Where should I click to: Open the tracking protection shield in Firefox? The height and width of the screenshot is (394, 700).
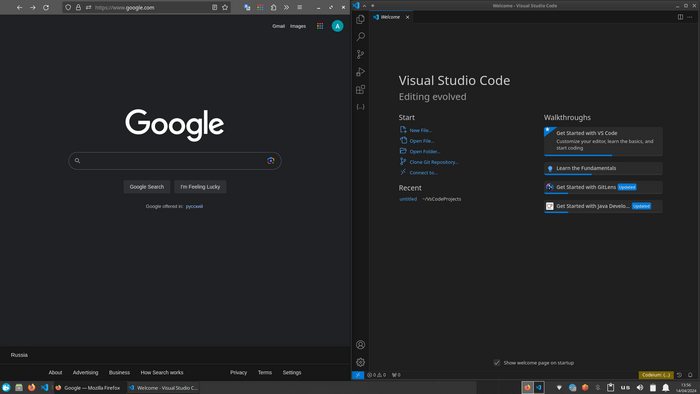point(68,8)
